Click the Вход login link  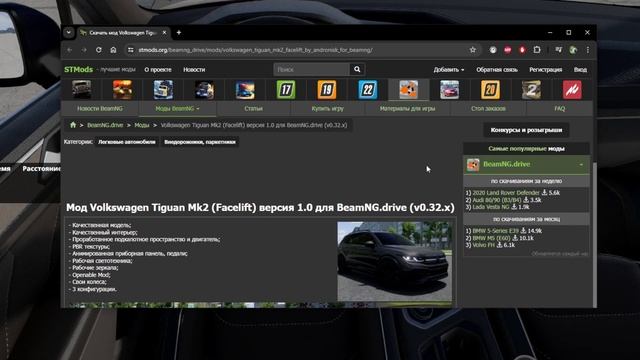click(x=580, y=69)
